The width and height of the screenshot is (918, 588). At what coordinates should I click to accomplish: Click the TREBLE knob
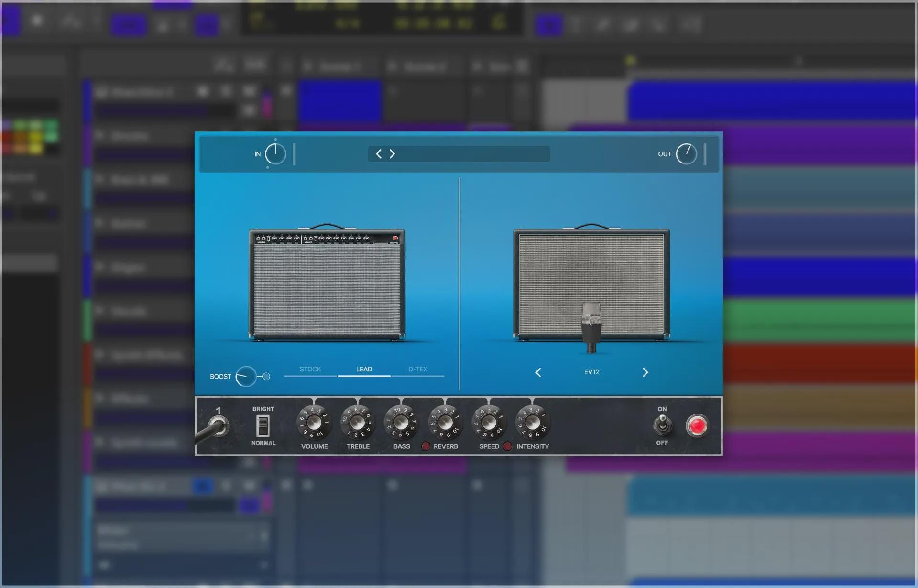point(357,423)
